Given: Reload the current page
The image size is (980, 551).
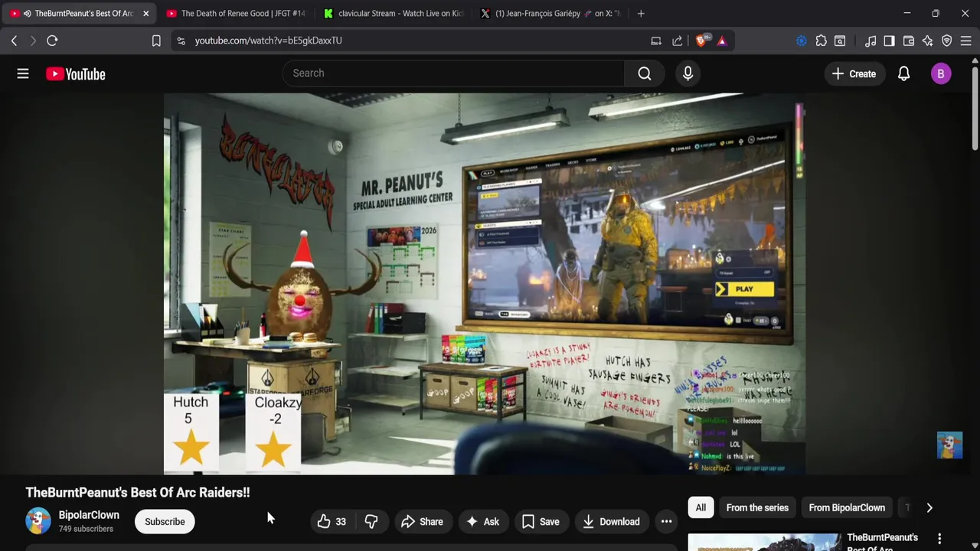Looking at the screenshot, I should 52,41.
